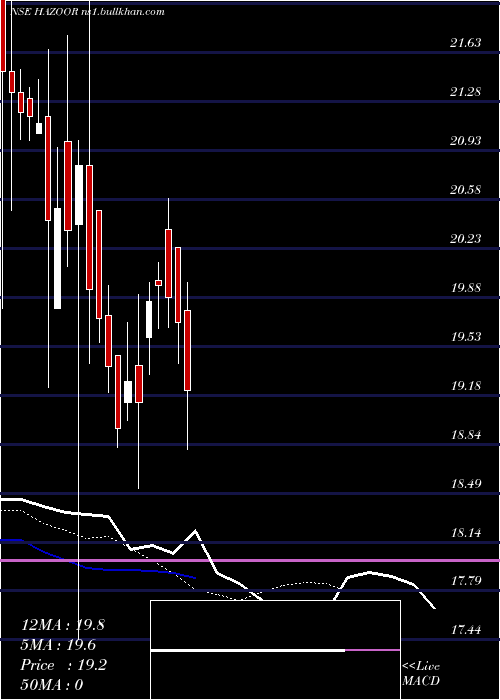Click the white signal line inside MACD box
Screen dimensions: 500x700
point(248,650)
